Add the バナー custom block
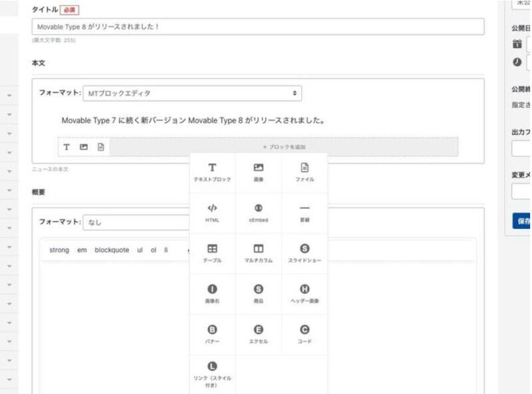 212,335
